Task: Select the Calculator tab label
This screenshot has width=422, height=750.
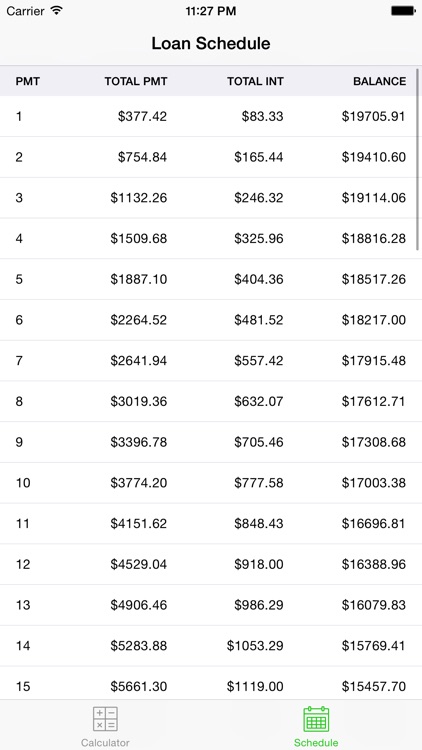Action: pos(105,743)
